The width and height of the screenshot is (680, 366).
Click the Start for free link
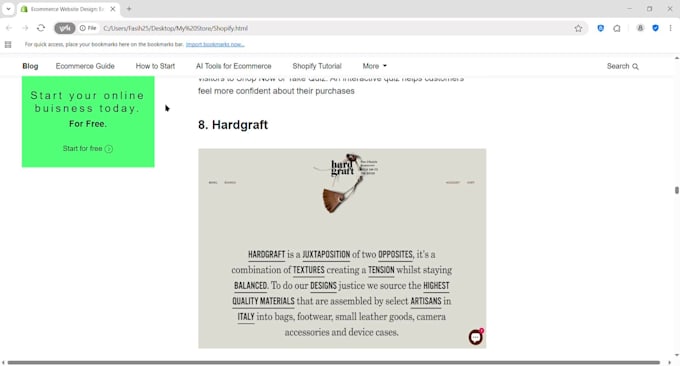(88, 149)
